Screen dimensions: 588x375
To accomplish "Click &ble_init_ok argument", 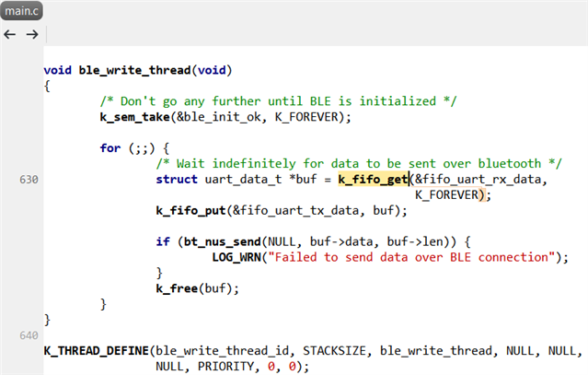I will 219,117.
